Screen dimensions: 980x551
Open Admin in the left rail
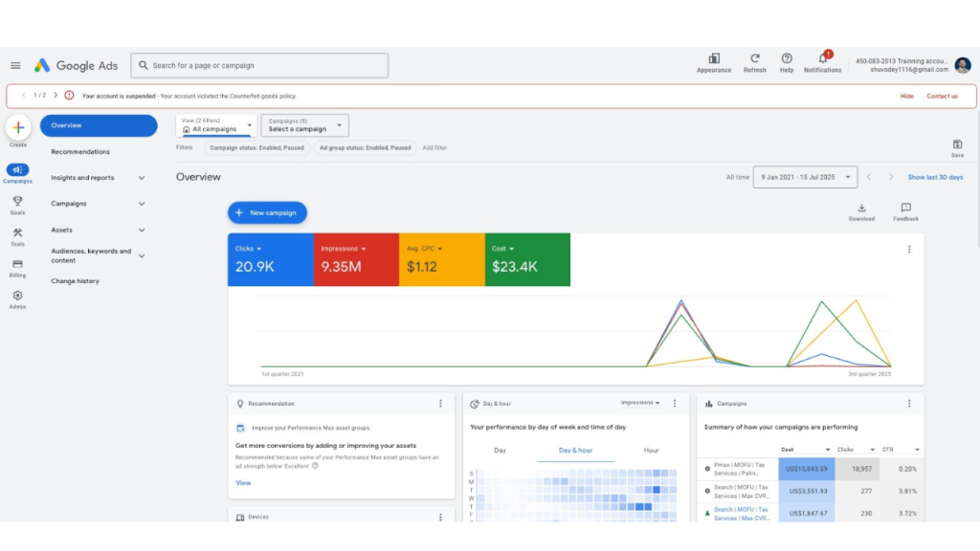tap(17, 299)
